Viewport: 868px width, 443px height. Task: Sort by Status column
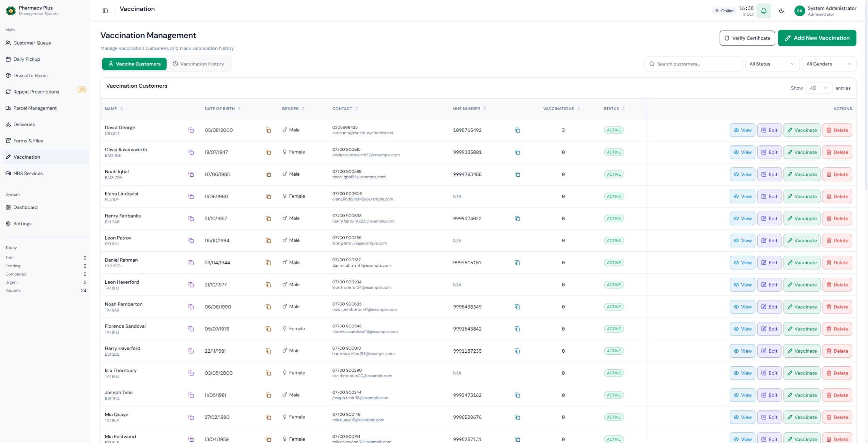614,109
